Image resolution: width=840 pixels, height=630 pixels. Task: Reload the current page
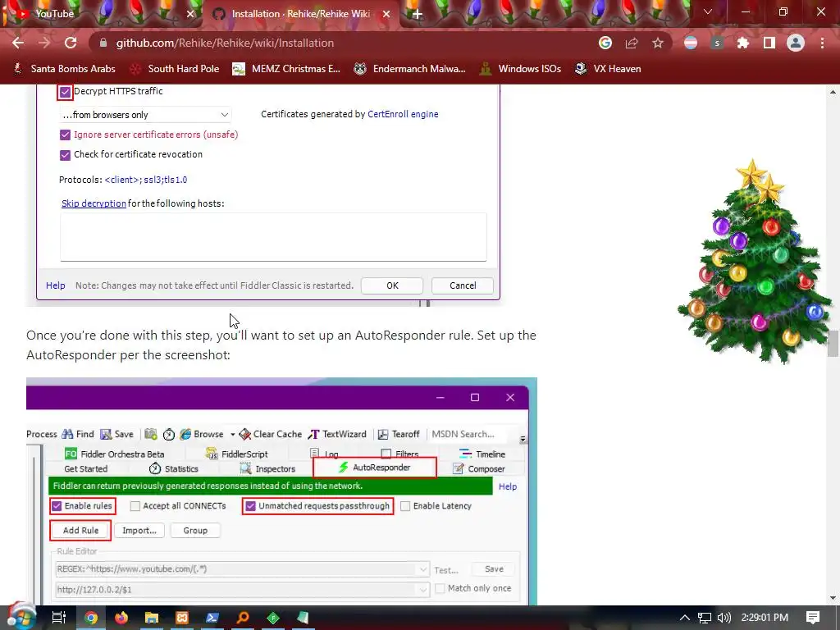tap(71, 43)
